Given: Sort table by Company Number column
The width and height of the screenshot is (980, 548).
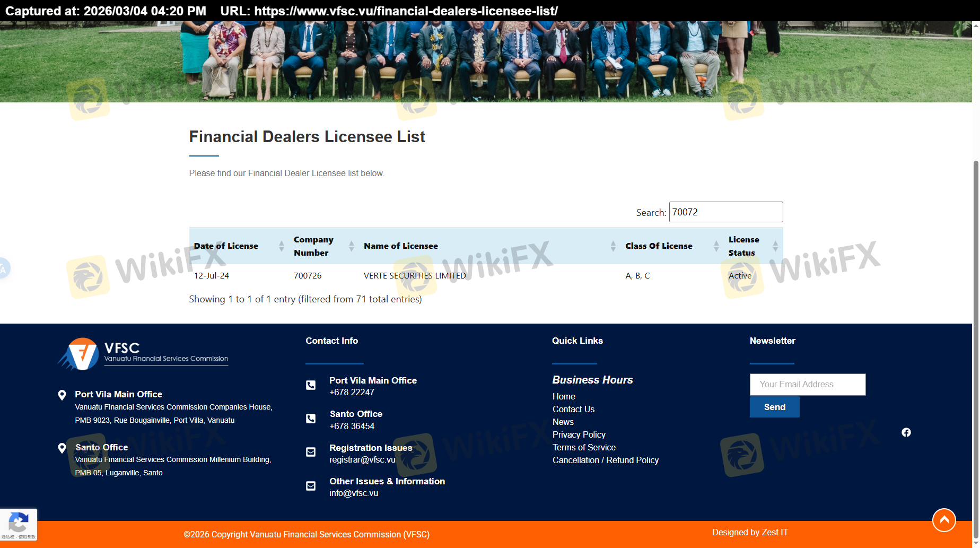Looking at the screenshot, I should coord(323,246).
